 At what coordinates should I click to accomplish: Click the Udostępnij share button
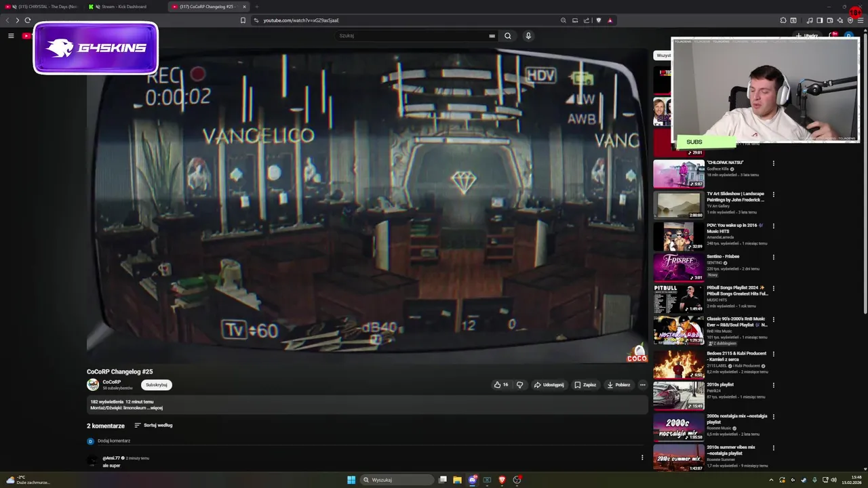(549, 385)
